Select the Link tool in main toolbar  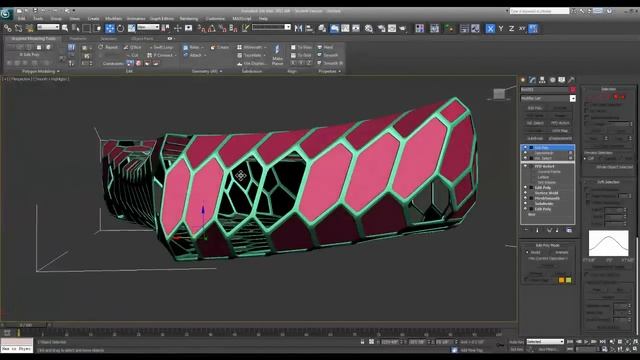[7, 28]
